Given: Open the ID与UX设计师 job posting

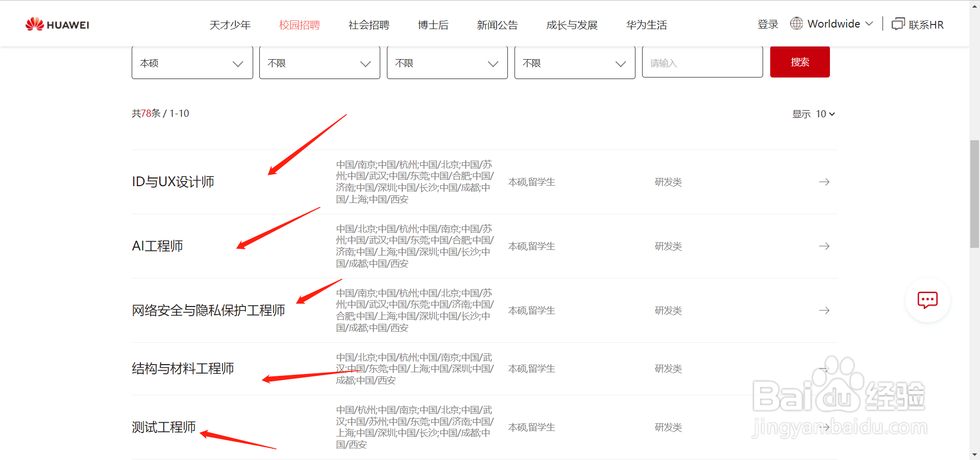Looking at the screenshot, I should [x=173, y=182].
